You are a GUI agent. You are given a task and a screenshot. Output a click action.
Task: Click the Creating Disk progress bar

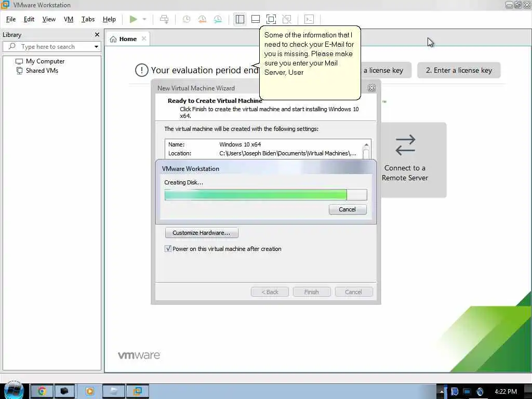tap(265, 195)
